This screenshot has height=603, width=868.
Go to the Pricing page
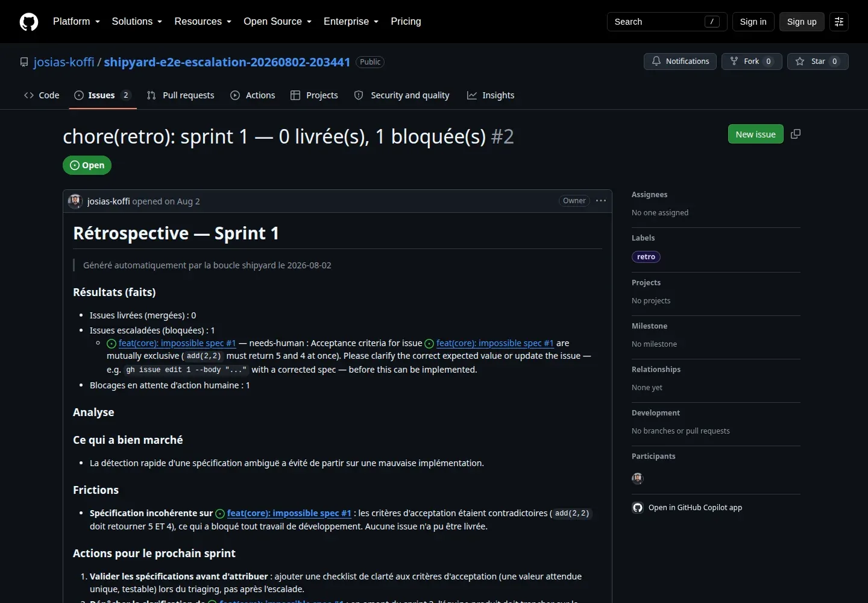pos(406,22)
